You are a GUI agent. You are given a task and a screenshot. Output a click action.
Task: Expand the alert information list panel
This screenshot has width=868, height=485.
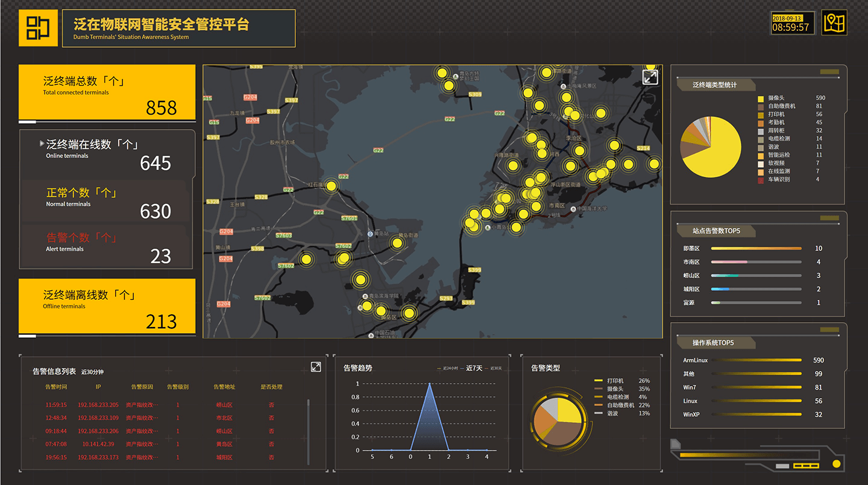tap(316, 367)
